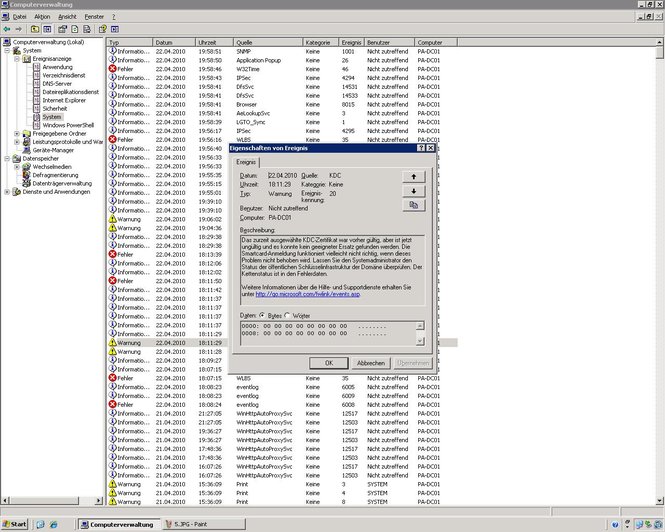Click the info icon of the SNMP row
This screenshot has width=665, height=532.
(112, 51)
